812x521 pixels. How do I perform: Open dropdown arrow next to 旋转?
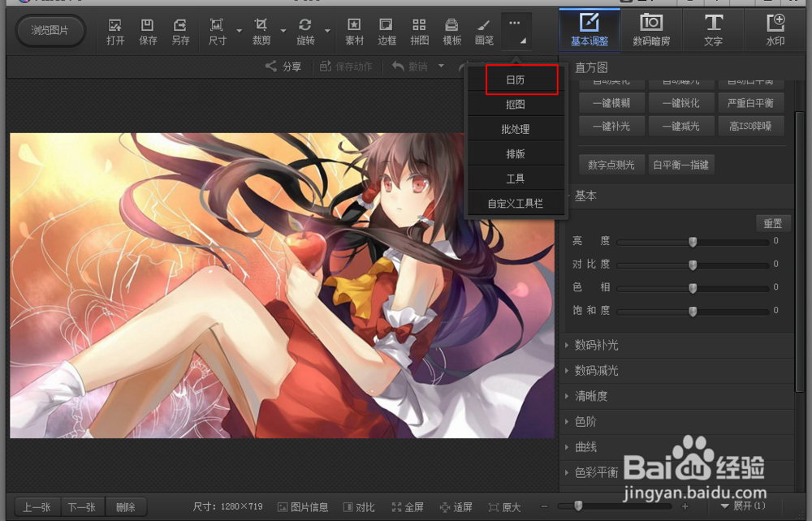[327, 31]
